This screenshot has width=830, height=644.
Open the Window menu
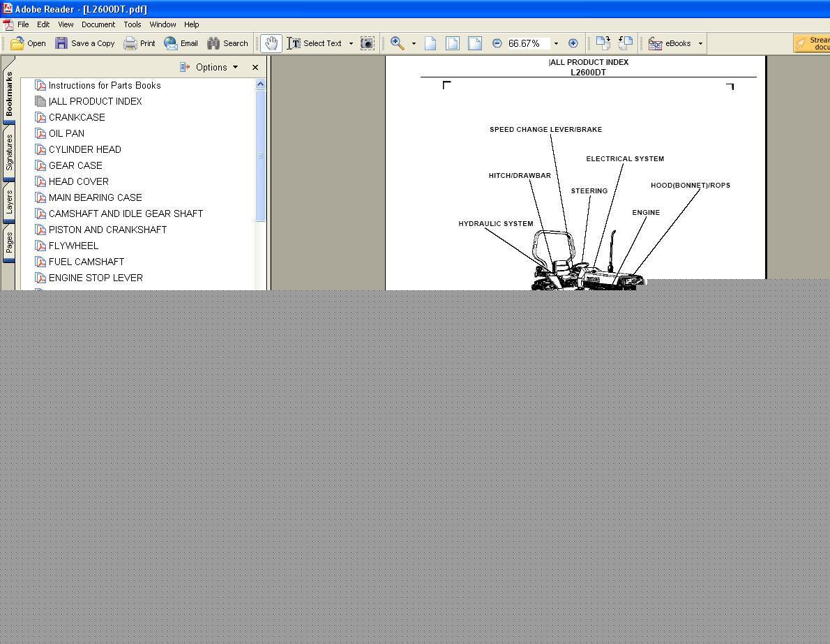pos(163,24)
